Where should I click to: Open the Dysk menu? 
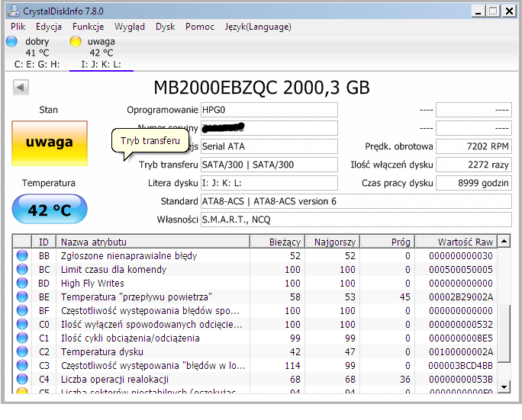[x=165, y=27]
